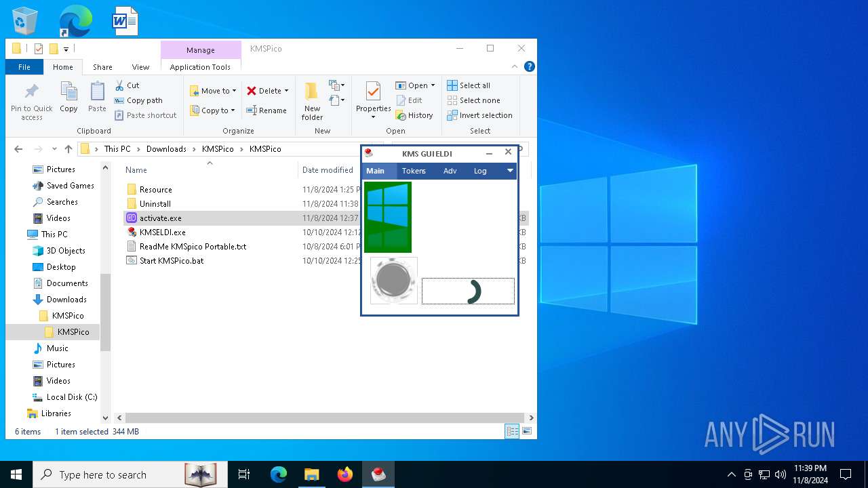Open the Tokens tab in KMS GUI ELDI
868x488 pixels.
tap(414, 171)
